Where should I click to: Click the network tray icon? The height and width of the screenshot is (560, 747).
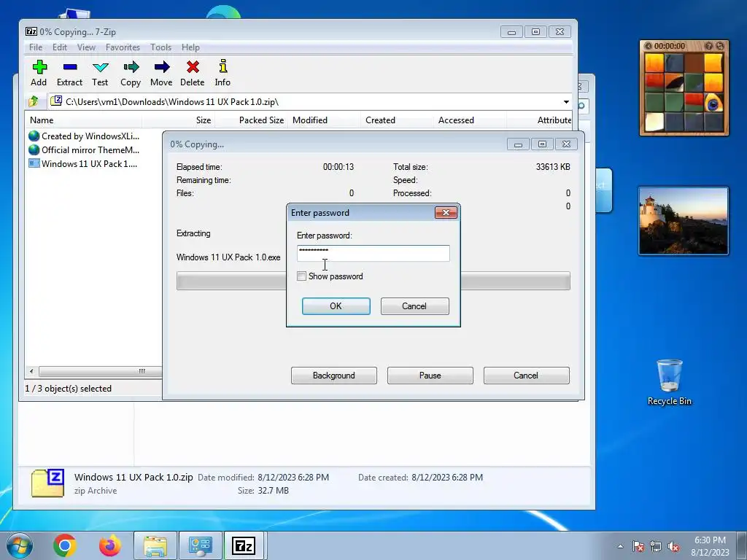pos(656,546)
